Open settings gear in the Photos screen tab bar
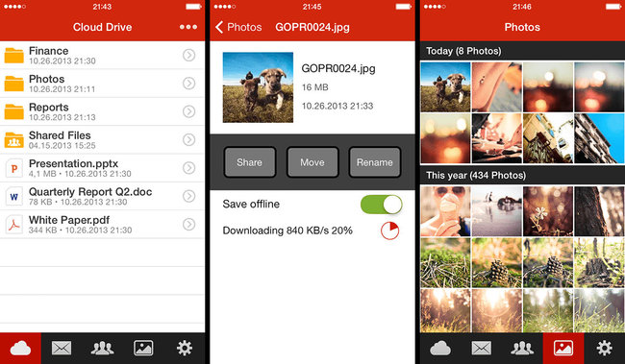The image size is (625, 364). click(604, 348)
